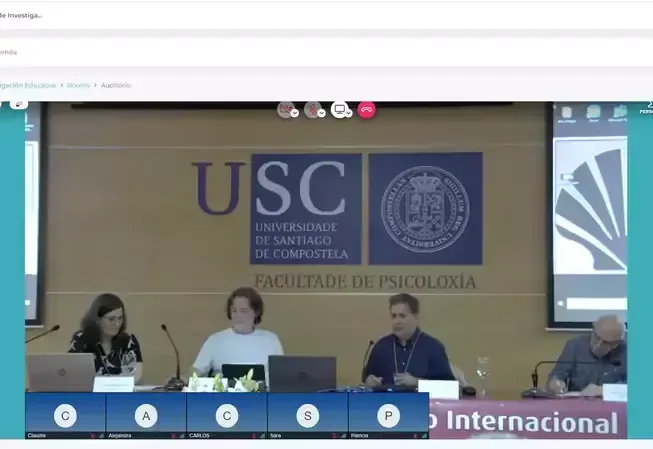Click muted mic icon on Alejandra's tile
Image resolution: width=653 pixels, height=449 pixels.
[x=174, y=436]
